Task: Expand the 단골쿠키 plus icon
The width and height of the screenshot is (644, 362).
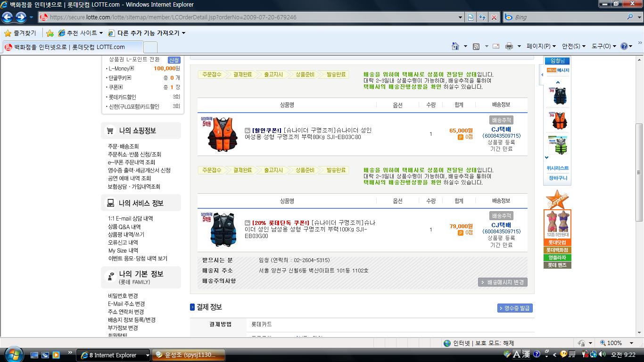Action: pos(129,78)
